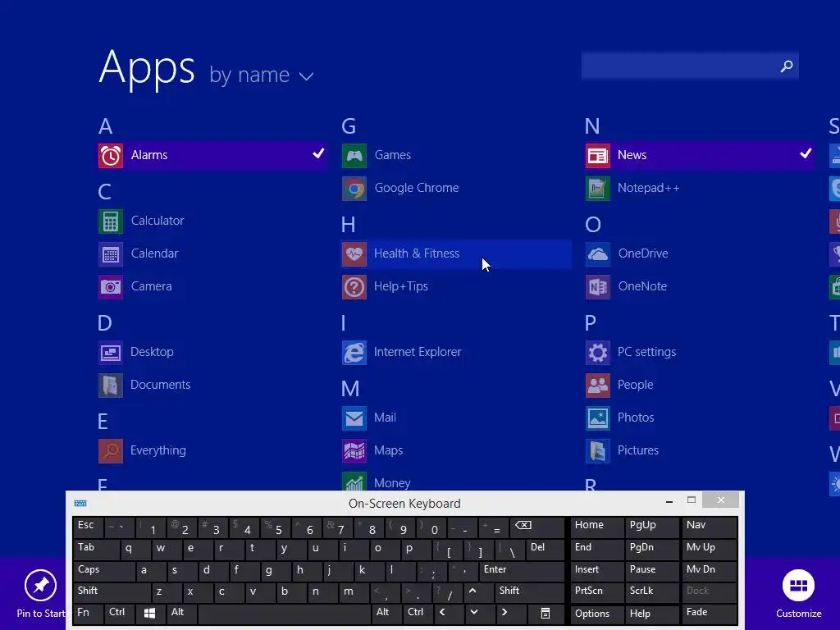Open the Help+Tips icon

click(354, 286)
